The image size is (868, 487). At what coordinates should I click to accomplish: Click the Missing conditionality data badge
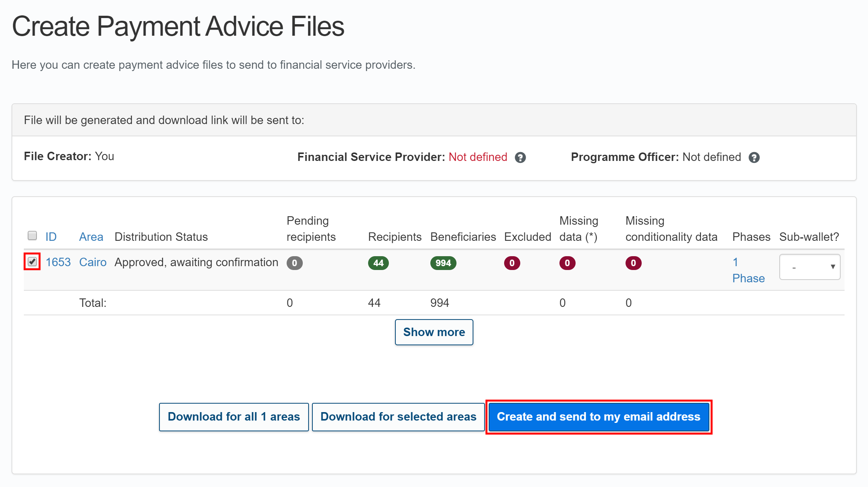pos(633,263)
